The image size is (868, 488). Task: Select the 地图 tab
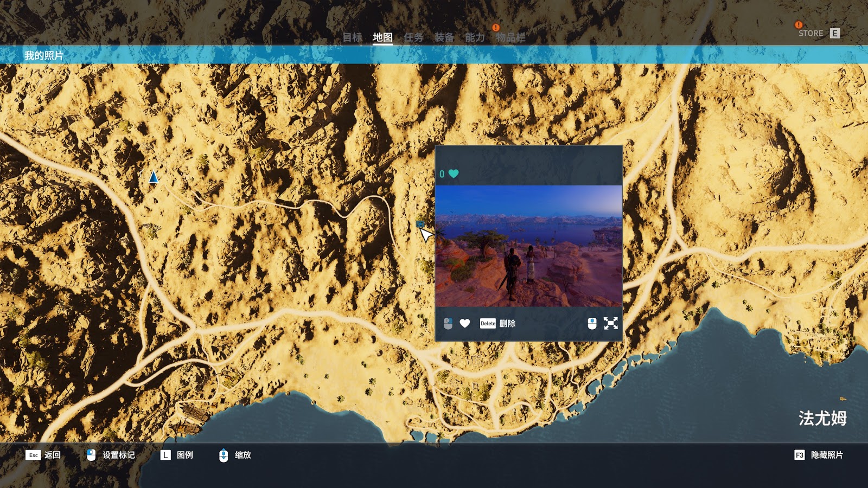pos(382,37)
